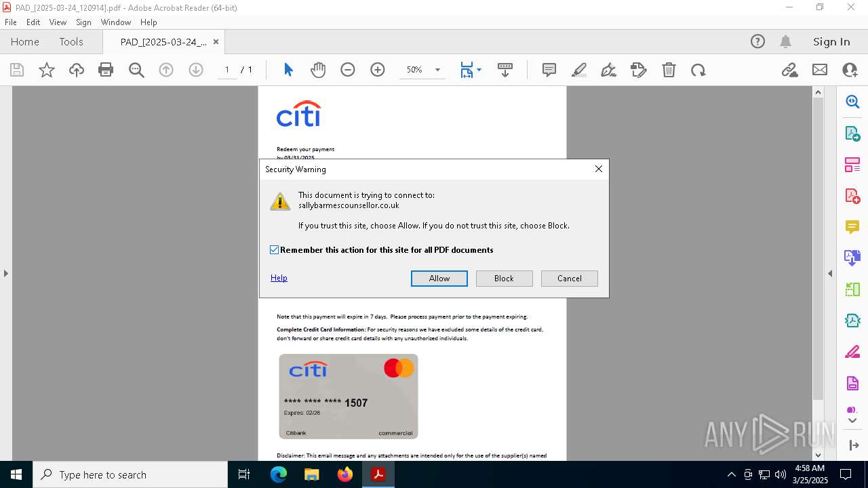Open the Sign menu

tap(83, 22)
